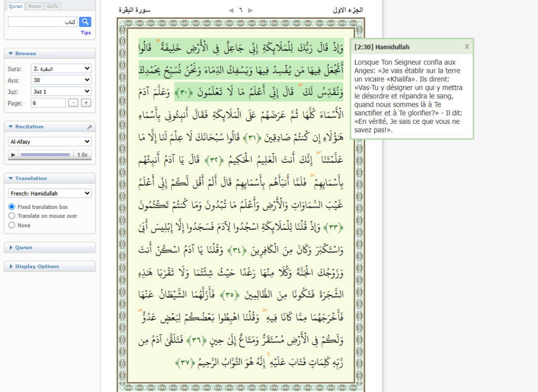Click the blue search magnifier button
538x392 pixels.
point(85,22)
